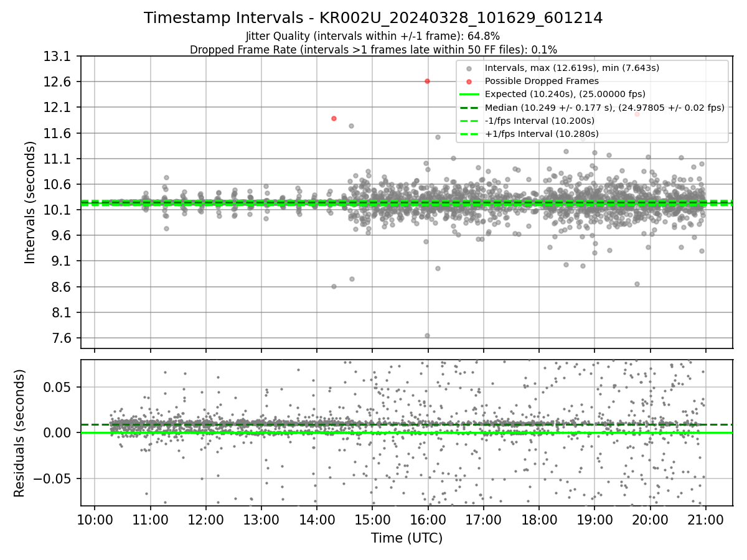The image size is (747, 560).
Task: Click the x-axis tick label '17:00'
Action: click(x=483, y=520)
